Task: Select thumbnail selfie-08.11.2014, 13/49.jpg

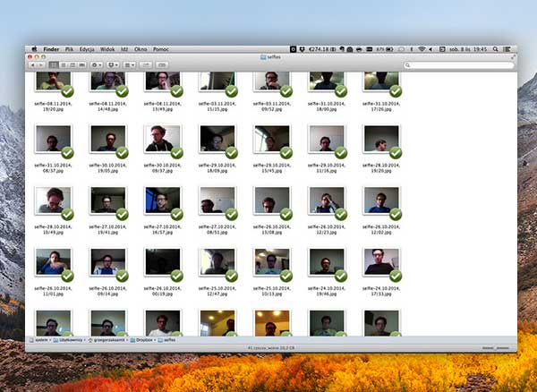Action: click(163, 81)
